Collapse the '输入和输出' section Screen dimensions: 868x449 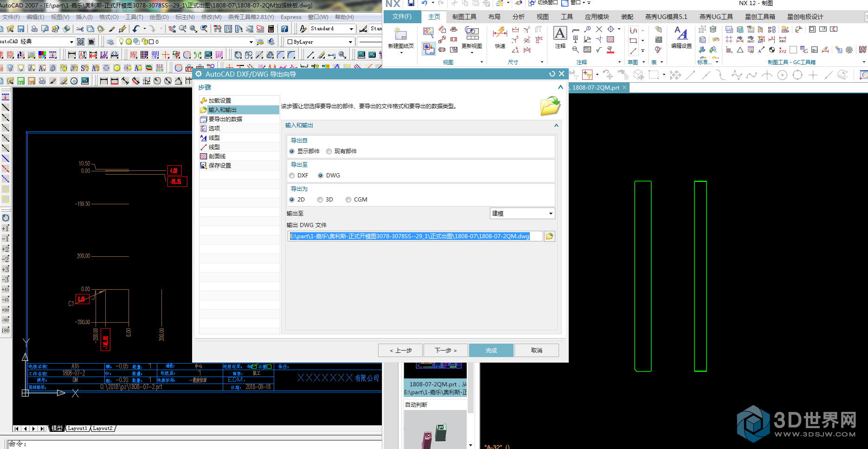click(x=556, y=125)
